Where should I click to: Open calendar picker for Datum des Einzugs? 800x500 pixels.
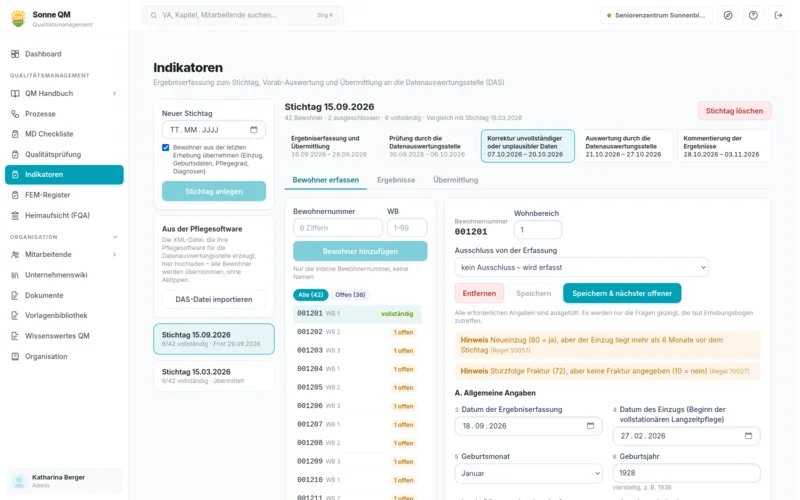tap(748, 436)
